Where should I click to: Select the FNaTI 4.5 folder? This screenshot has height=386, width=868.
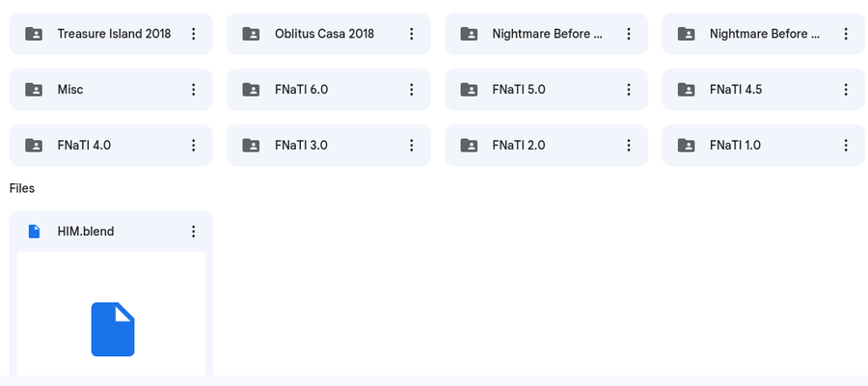pos(764,89)
